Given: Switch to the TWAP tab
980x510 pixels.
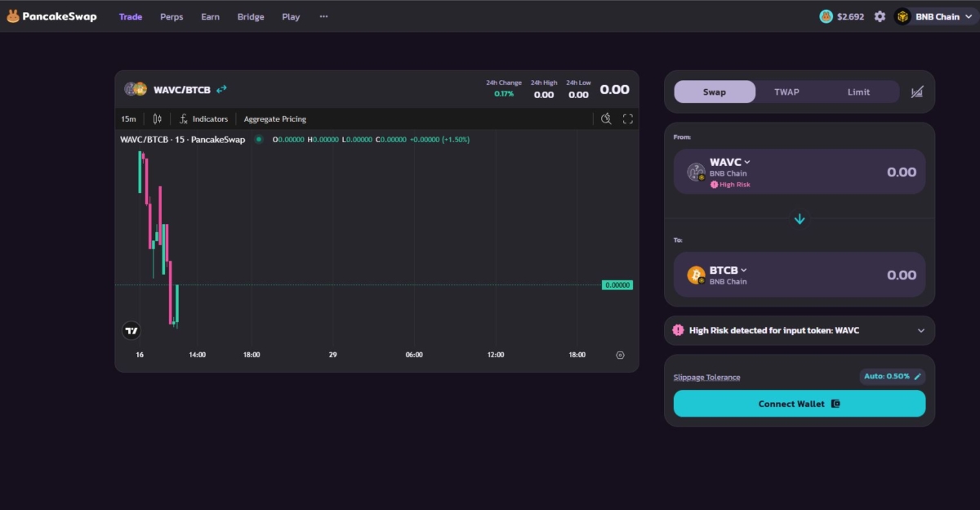Looking at the screenshot, I should [786, 92].
